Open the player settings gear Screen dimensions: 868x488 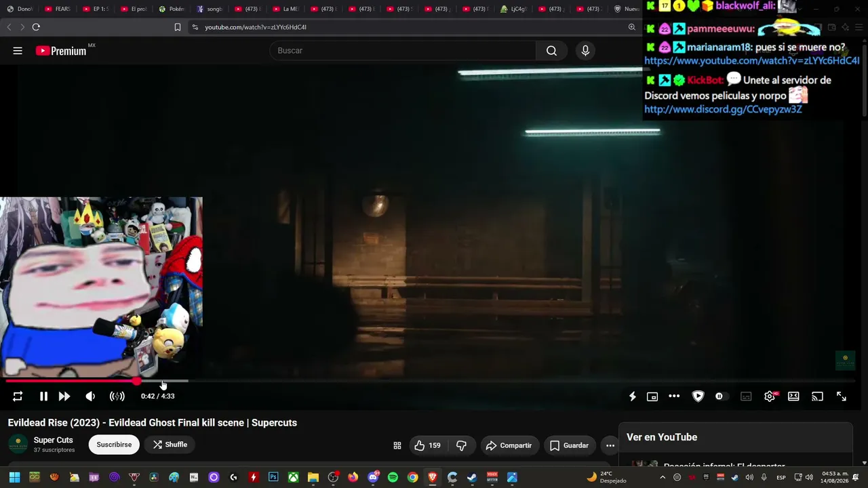770,396
